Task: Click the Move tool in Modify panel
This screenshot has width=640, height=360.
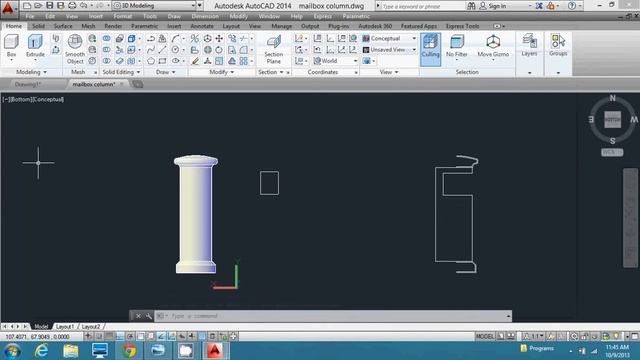Action: [x=219, y=38]
